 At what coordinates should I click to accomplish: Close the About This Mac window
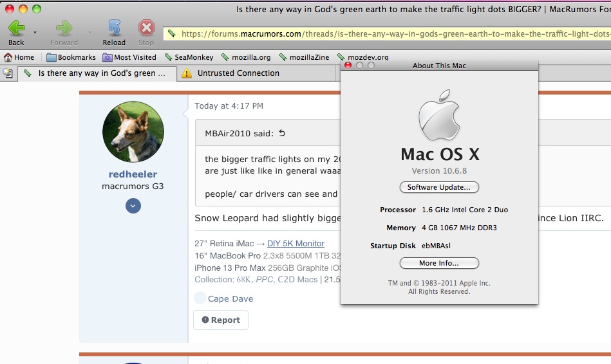pyautogui.click(x=348, y=66)
